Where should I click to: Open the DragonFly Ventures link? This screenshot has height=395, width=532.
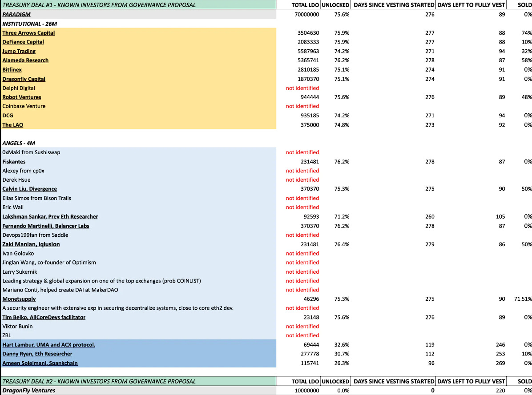29,391
